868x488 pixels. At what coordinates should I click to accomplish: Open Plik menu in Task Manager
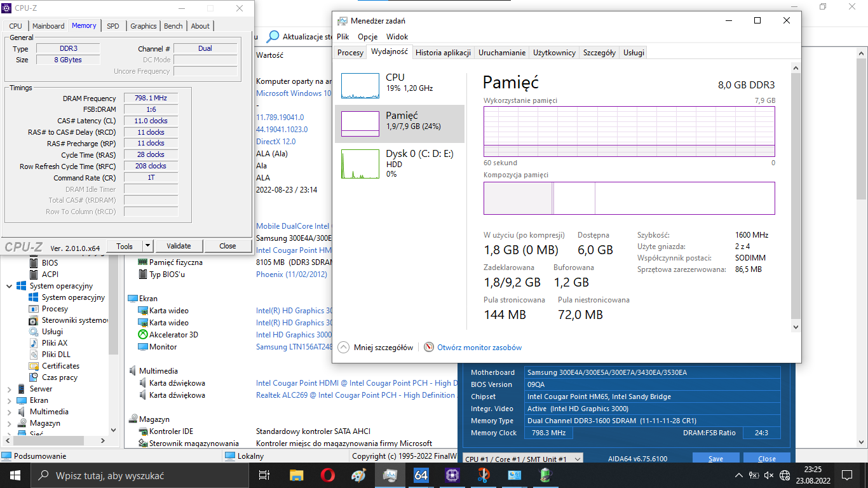(x=343, y=37)
